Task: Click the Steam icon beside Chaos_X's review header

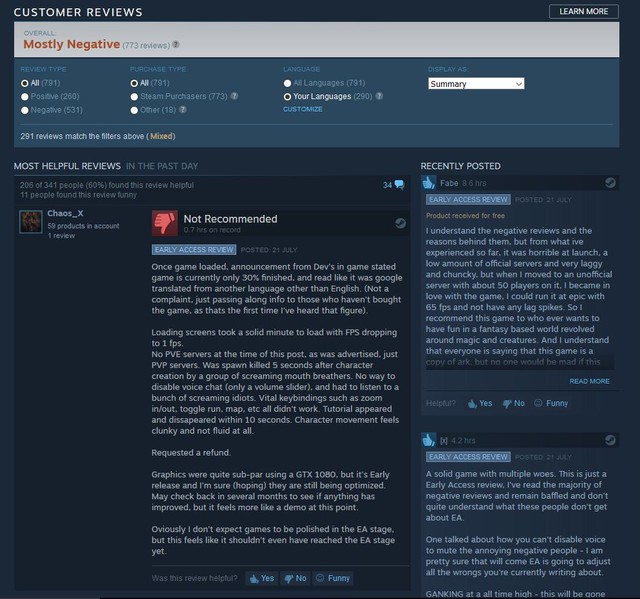Action: click(400, 223)
